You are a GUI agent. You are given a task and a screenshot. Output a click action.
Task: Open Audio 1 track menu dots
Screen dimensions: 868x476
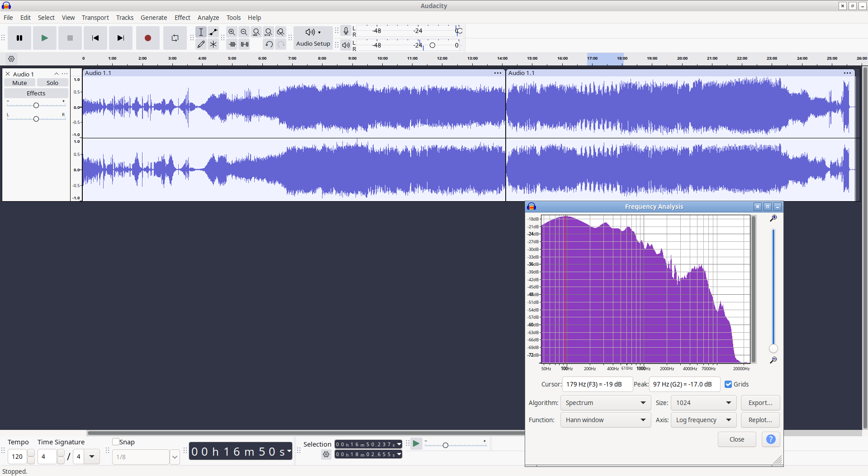pyautogui.click(x=65, y=74)
